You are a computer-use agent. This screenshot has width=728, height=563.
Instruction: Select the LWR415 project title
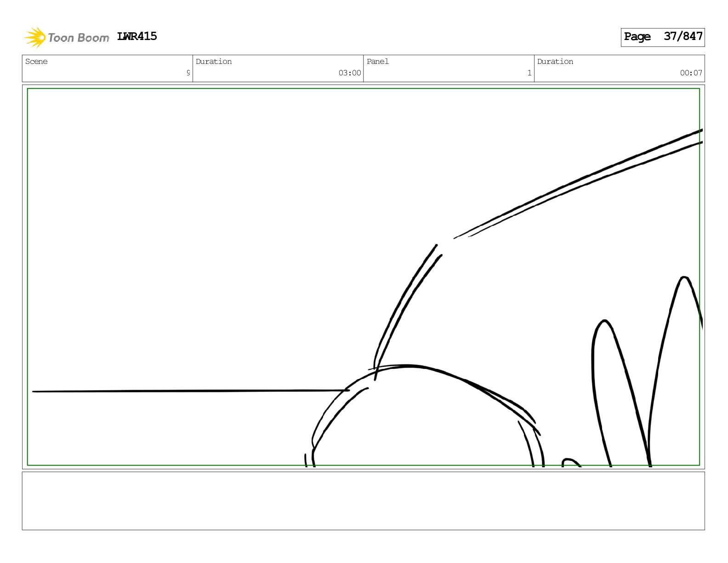point(137,36)
